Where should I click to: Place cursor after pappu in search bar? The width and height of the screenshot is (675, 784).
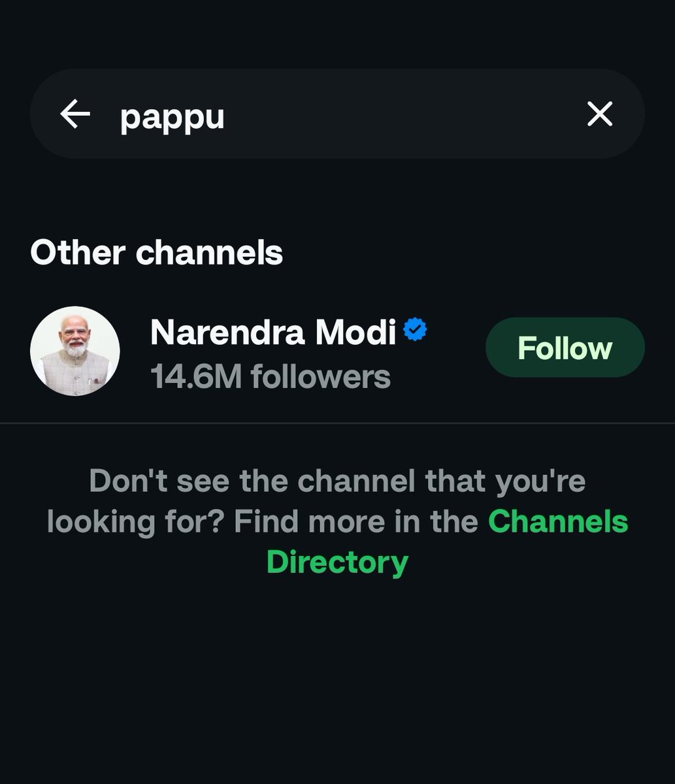(227, 116)
